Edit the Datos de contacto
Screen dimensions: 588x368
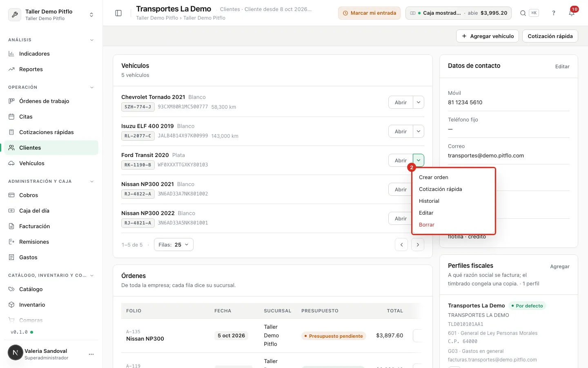(x=562, y=66)
